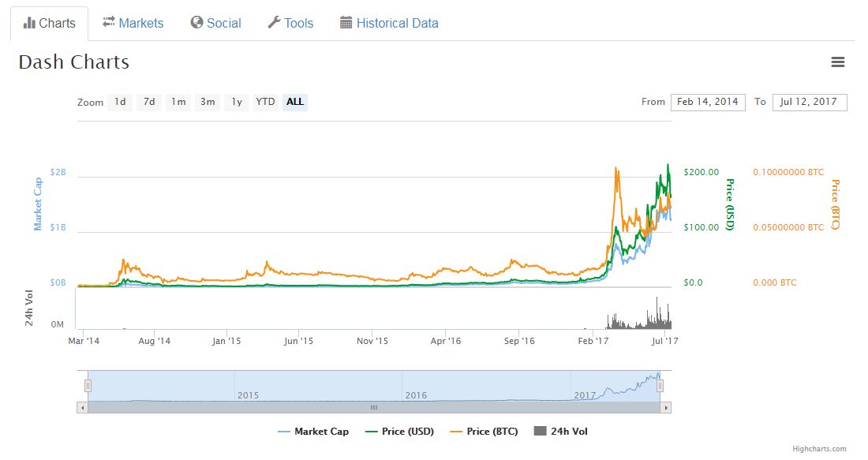This screenshot has height=460, width=868.
Task: Click the 2017 label in navigator
Action: pos(585,395)
